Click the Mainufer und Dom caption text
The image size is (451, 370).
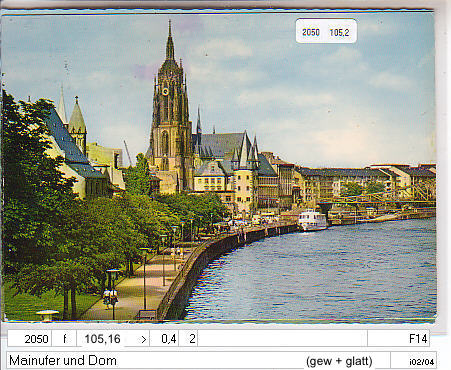click(x=63, y=361)
